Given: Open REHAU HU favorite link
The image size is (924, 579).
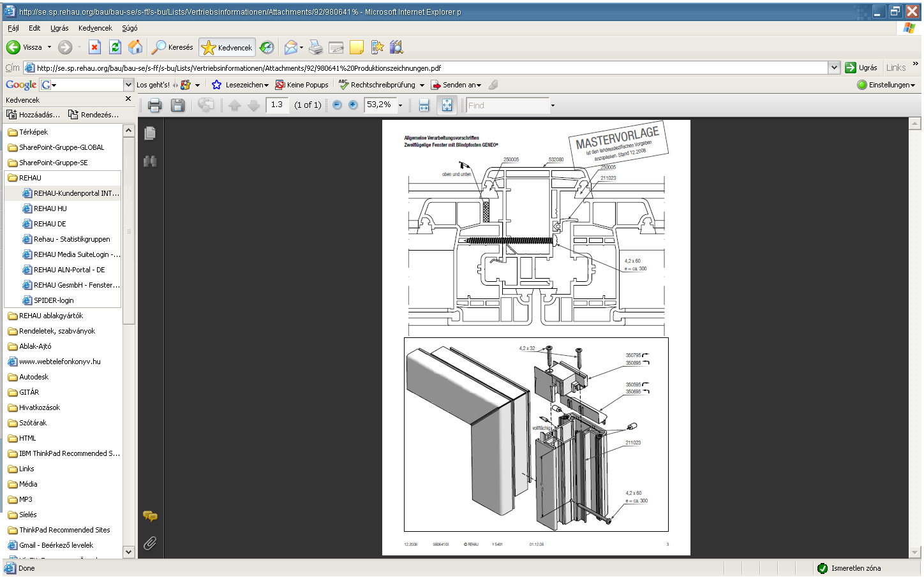Looking at the screenshot, I should (44, 209).
